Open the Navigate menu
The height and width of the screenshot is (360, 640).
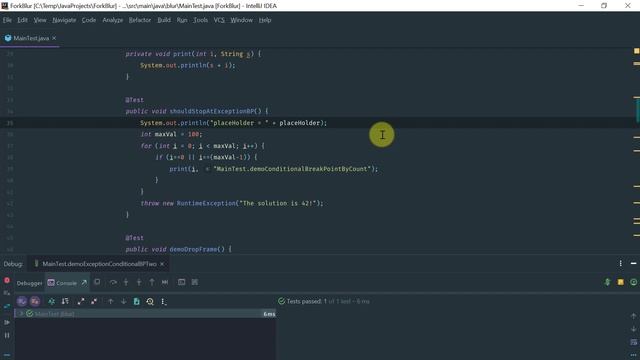[64, 20]
